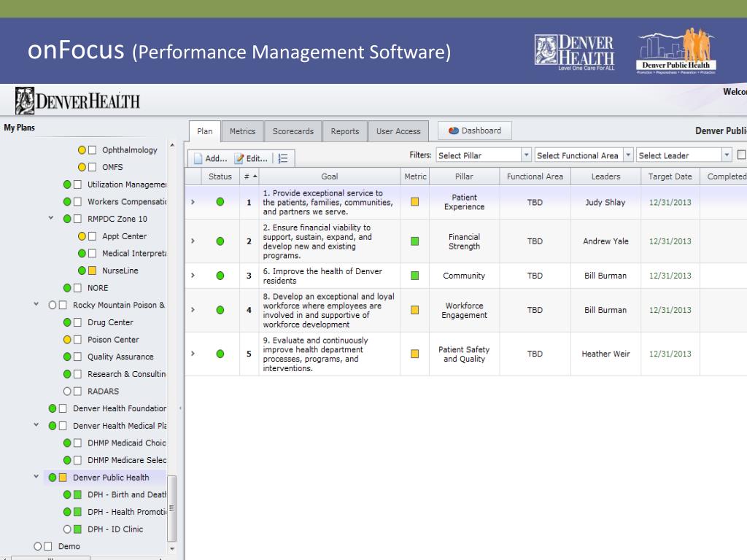The image size is (747, 560).
Task: Click Judy Shlay leader cell
Action: click(605, 203)
